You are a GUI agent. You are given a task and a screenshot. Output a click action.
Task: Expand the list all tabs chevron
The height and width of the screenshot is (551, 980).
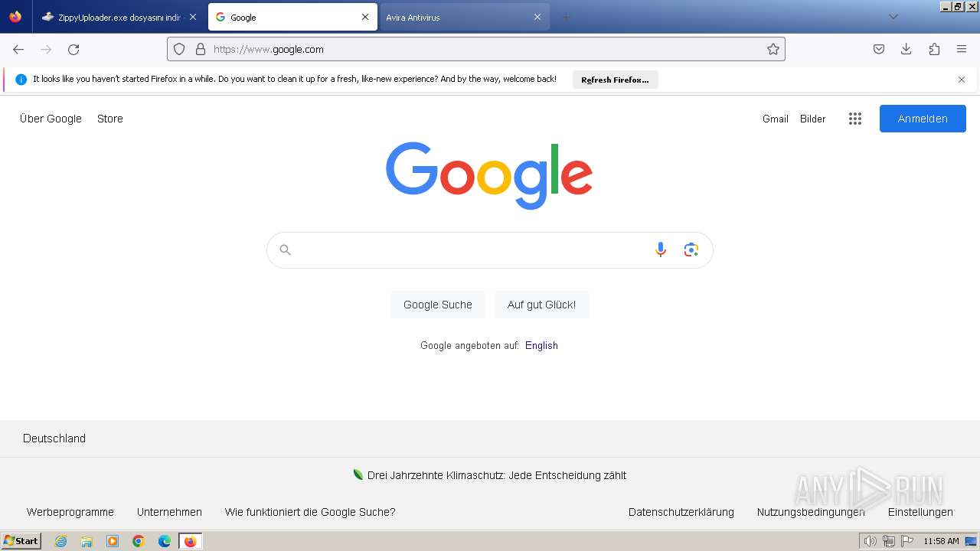pyautogui.click(x=893, y=17)
